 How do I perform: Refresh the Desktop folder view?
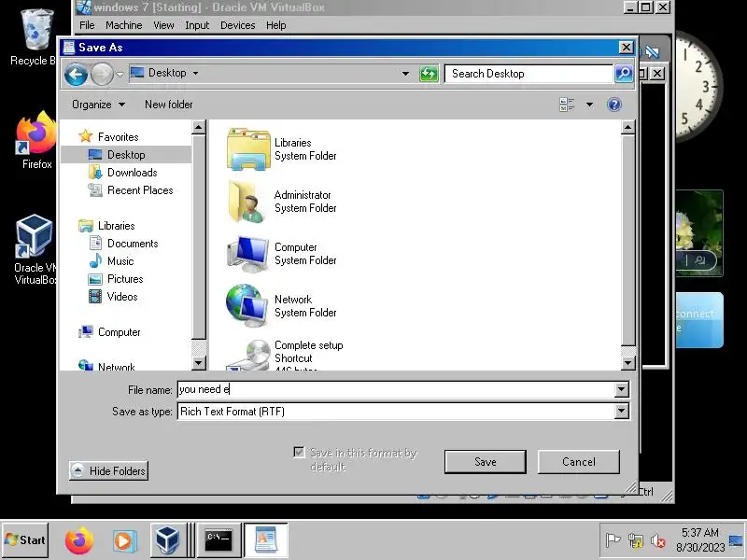tap(429, 74)
